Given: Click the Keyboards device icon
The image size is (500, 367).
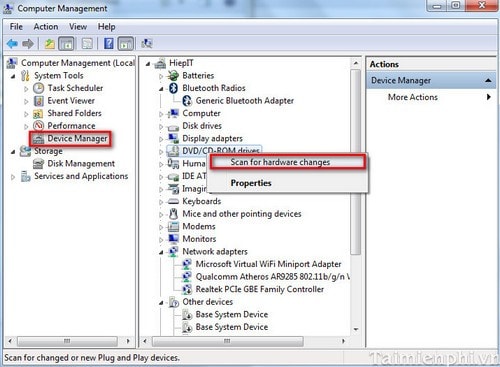Looking at the screenshot, I should pyautogui.click(x=173, y=201).
